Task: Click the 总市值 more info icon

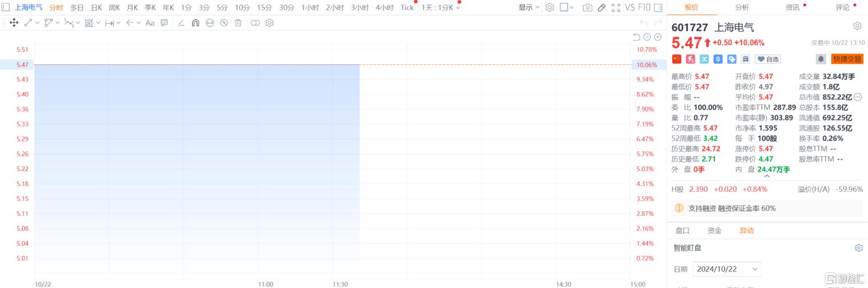Action: [x=858, y=97]
